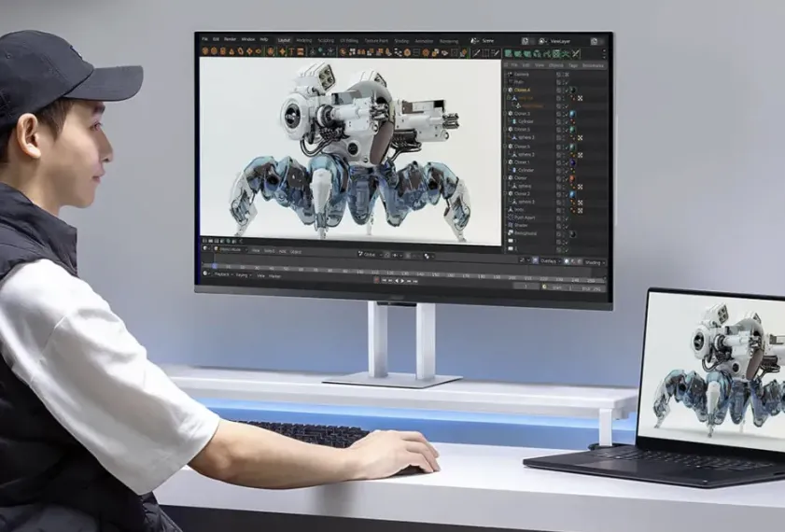Click the Push Apart icon in outliner
This screenshot has width=785, height=532.
pos(511,217)
